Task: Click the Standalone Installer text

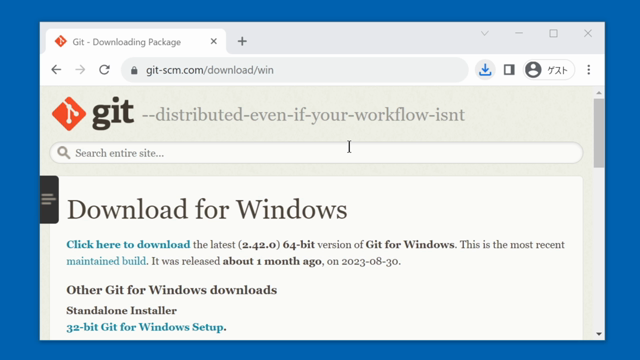Action: pyautogui.click(x=122, y=311)
